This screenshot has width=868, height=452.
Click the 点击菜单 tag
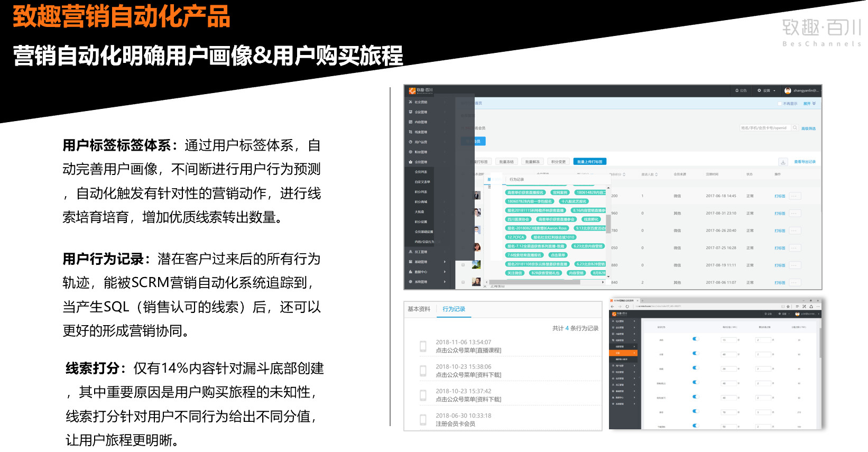(558, 255)
